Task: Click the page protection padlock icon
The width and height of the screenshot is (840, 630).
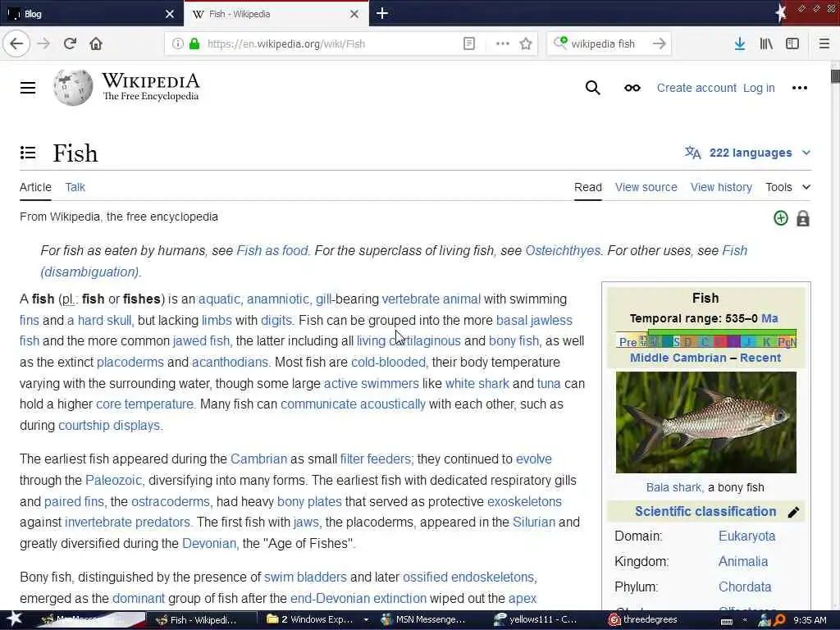Action: (x=802, y=218)
